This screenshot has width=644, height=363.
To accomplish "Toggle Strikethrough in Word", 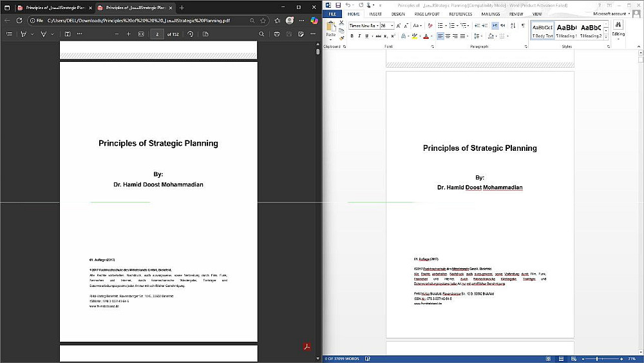I will click(378, 36).
